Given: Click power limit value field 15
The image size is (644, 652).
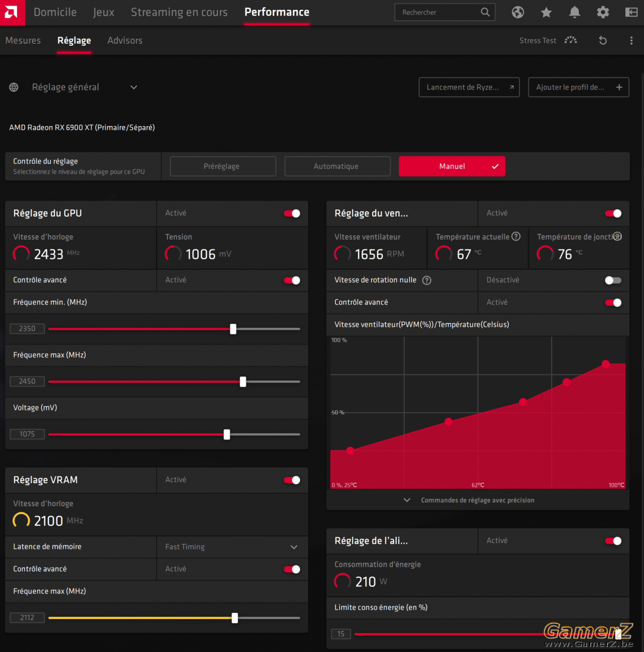Looking at the screenshot, I should point(341,634).
